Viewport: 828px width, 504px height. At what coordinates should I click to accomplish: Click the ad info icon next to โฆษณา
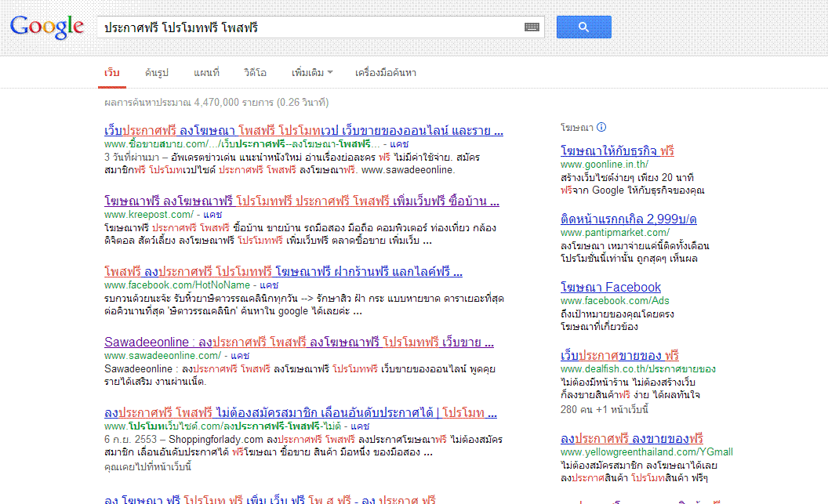[601, 127]
